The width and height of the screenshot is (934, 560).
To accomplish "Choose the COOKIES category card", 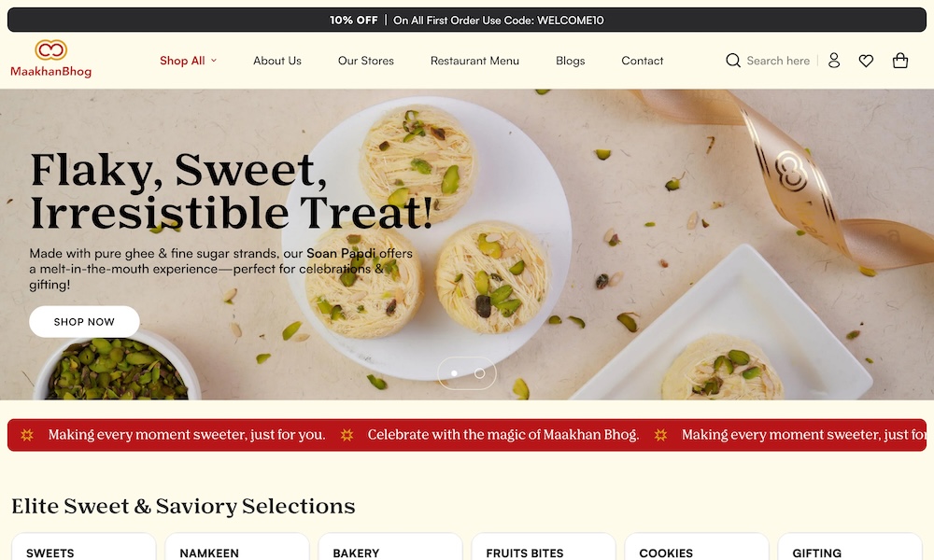I will pyautogui.click(x=697, y=547).
